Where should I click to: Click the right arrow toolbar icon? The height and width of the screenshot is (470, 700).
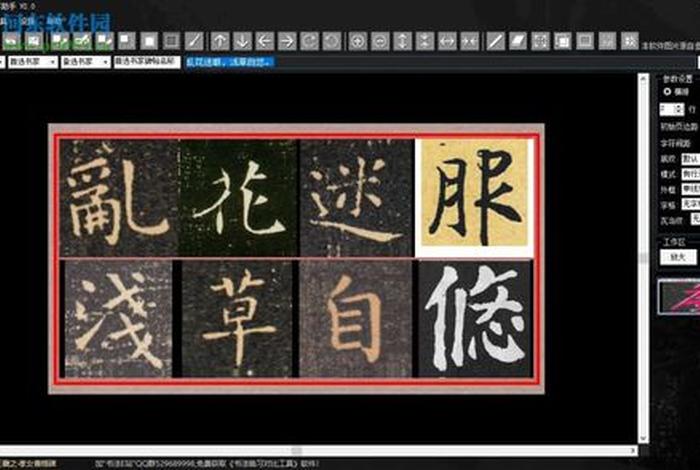point(287,42)
